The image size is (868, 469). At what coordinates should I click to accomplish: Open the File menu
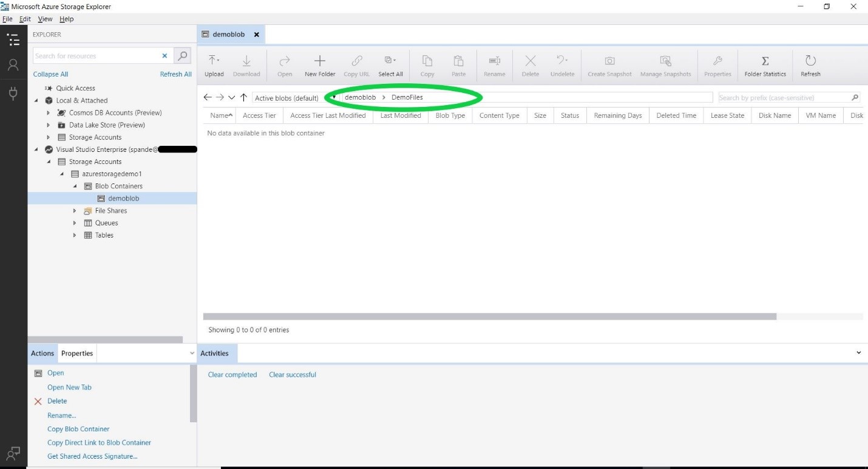[x=7, y=19]
